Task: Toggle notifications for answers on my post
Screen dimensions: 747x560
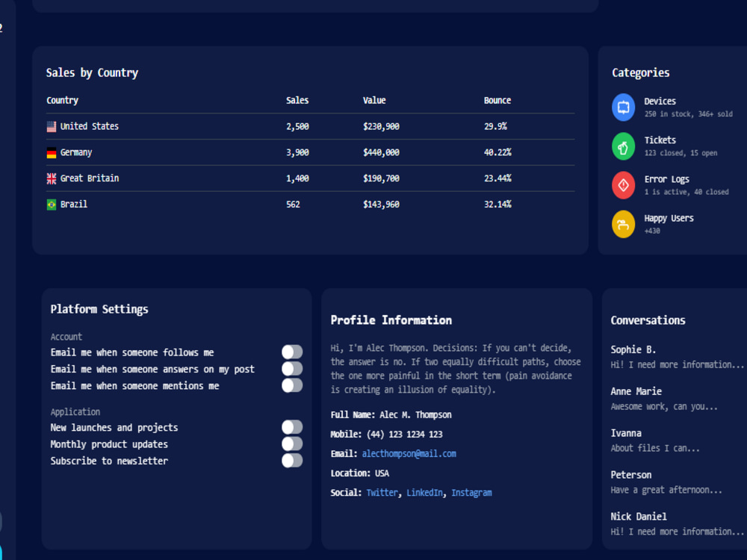Action: pos(291,368)
